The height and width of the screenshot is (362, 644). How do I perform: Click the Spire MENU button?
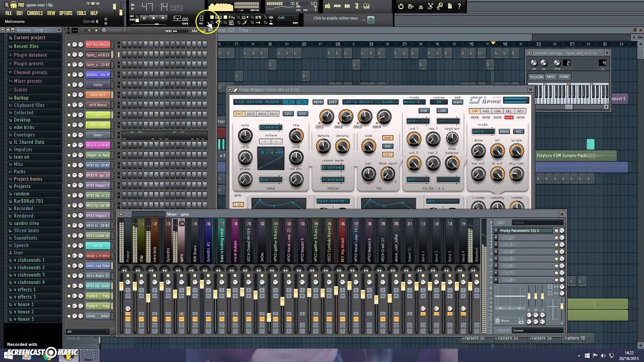pyautogui.click(x=318, y=102)
